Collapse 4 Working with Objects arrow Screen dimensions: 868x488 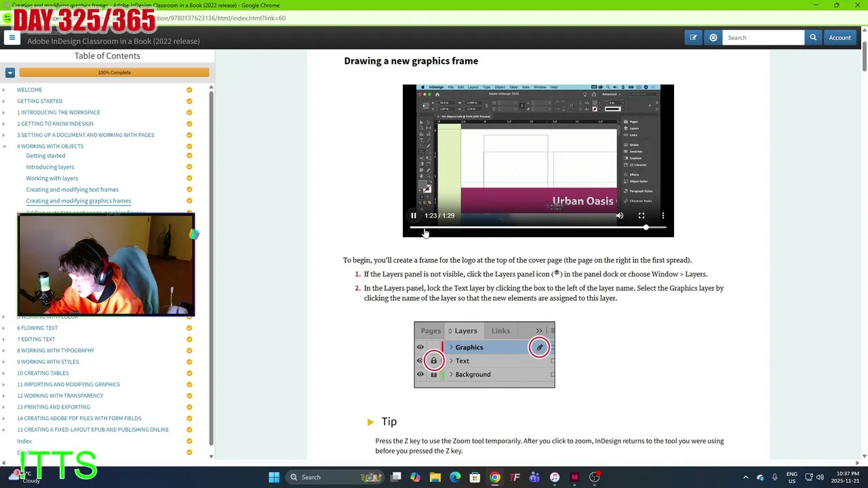click(4, 146)
